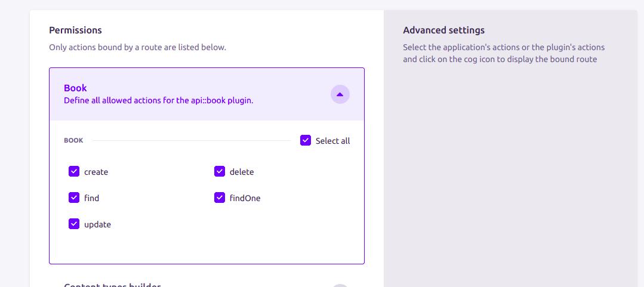Click the 'create' action label text
This screenshot has height=287, width=644.
pyautogui.click(x=96, y=172)
